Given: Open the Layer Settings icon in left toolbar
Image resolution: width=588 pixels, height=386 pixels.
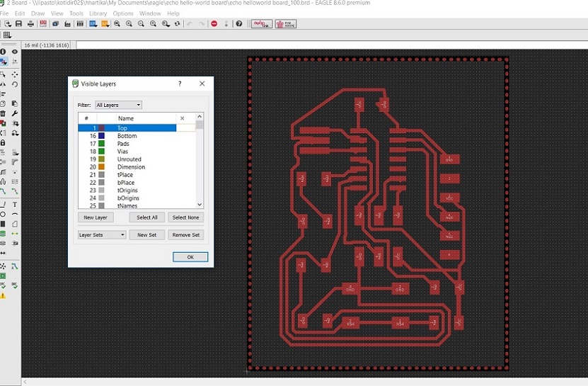Looking at the screenshot, I should 3,61.
